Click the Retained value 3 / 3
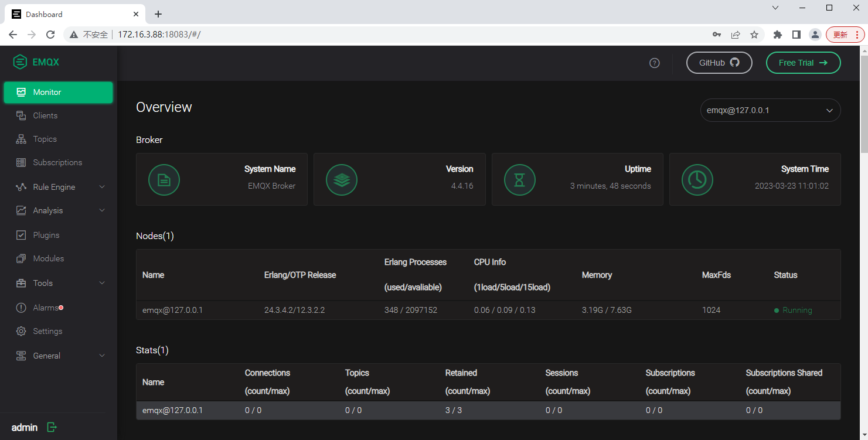This screenshot has width=868, height=440. pos(454,410)
